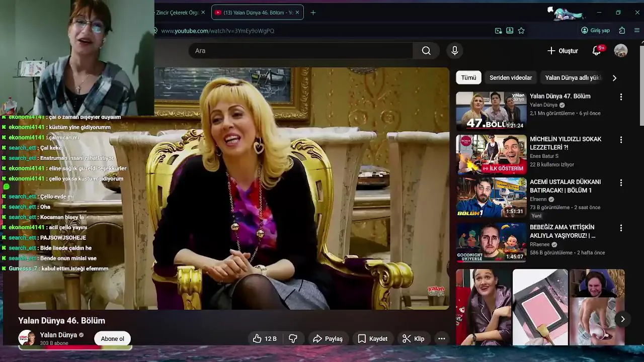Open a new browser tab with plus
644x362 pixels.
tap(313, 13)
